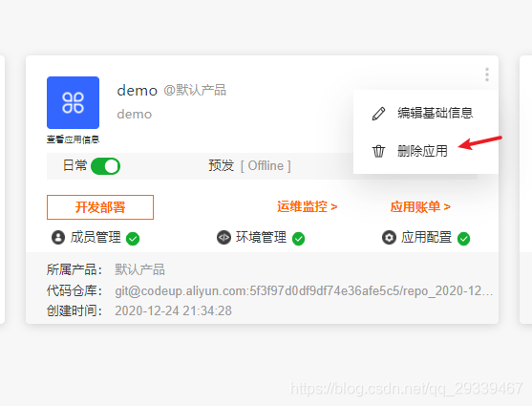Open 应用配置 label
Image resolution: width=532 pixels, height=406 pixels.
click(x=427, y=237)
